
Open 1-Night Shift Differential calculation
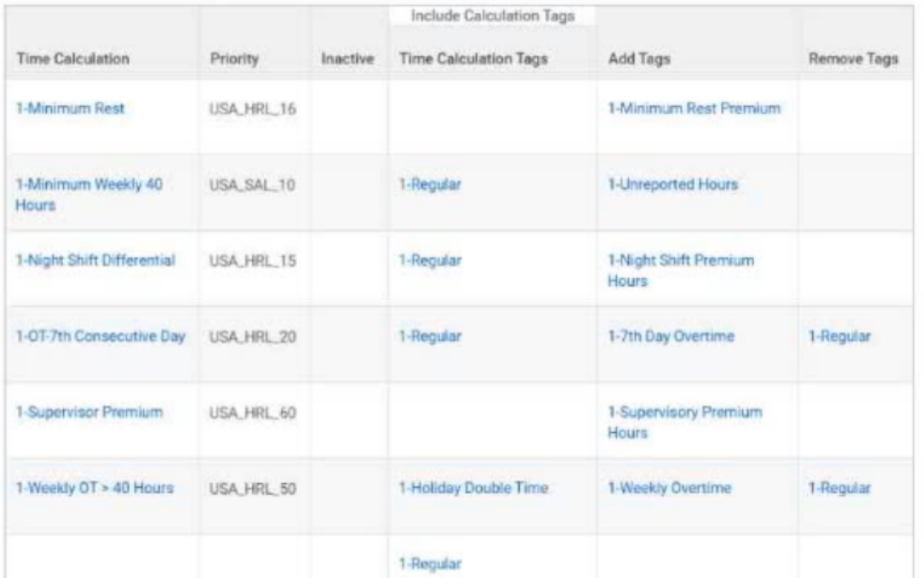pyautogui.click(x=96, y=260)
